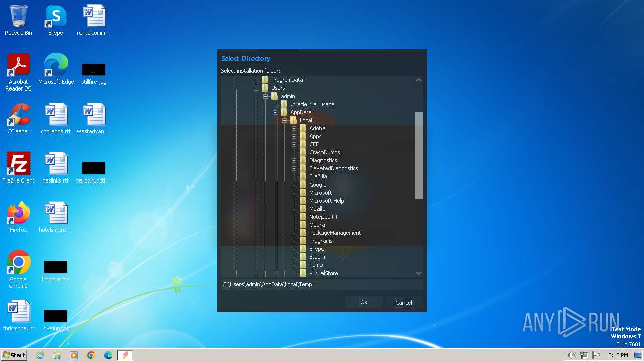Open Windows Explorer from the taskbar
644x362 pixels.
tap(57, 355)
